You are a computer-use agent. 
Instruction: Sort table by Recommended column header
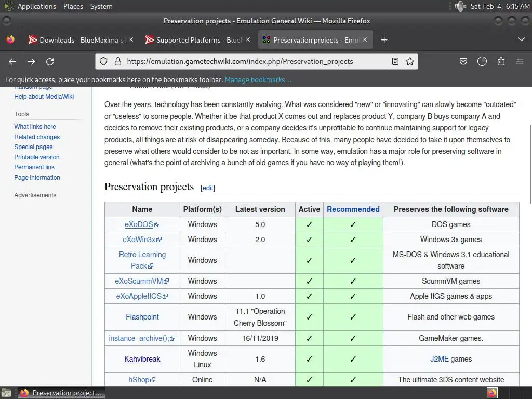tap(353, 209)
